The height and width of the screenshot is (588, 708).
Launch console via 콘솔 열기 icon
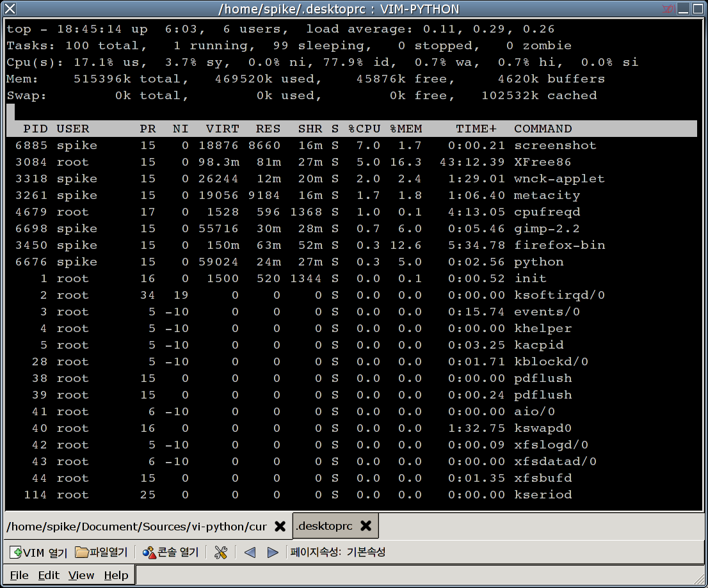[149, 552]
